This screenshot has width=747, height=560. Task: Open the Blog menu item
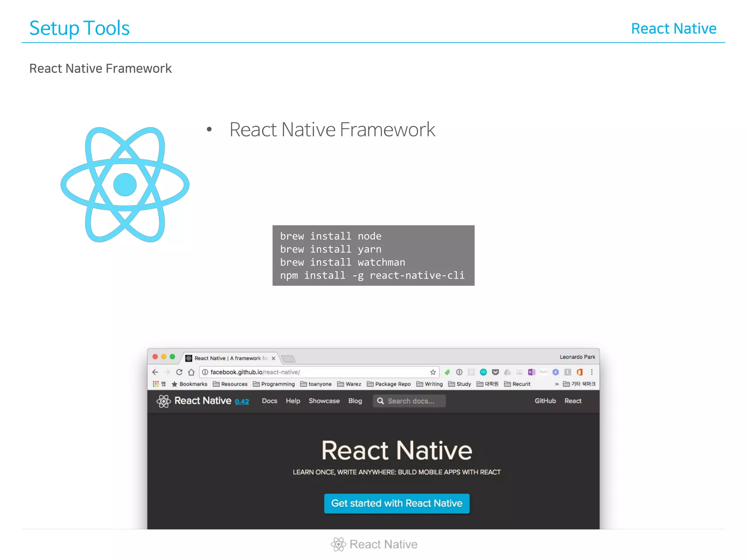coord(355,401)
